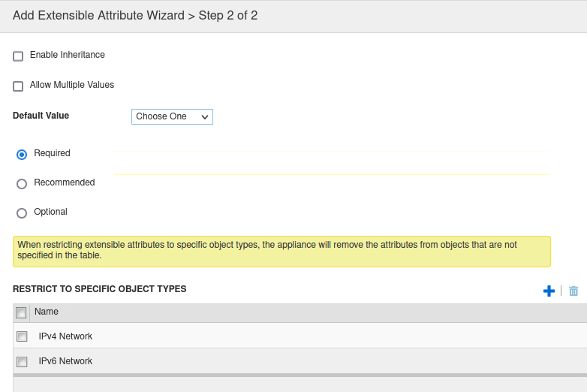Viewport: 587px width, 392px height.
Task: Click the gray divider bar under the table rows
Action: pyautogui.click(x=300, y=375)
